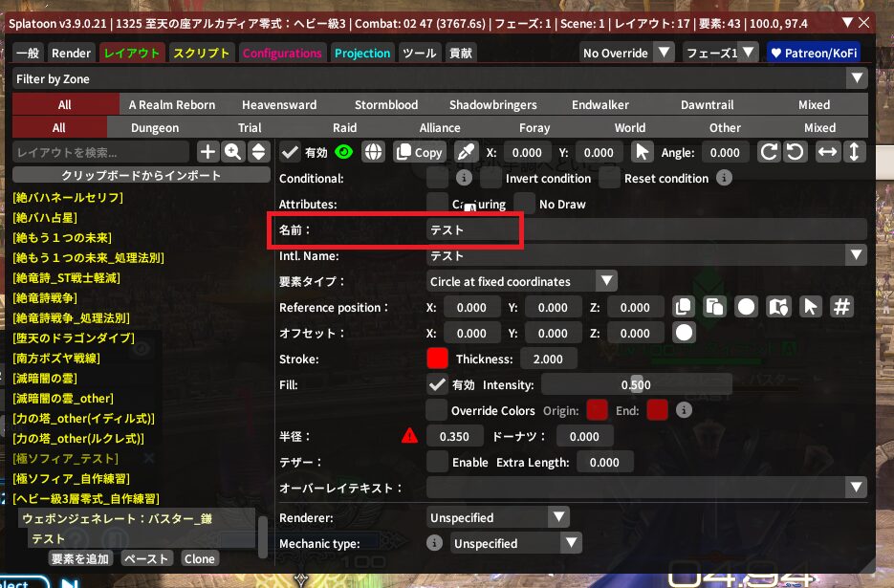The width and height of the screenshot is (894, 588).
Task: Expand the Mechanic type dropdown
Action: click(x=515, y=543)
